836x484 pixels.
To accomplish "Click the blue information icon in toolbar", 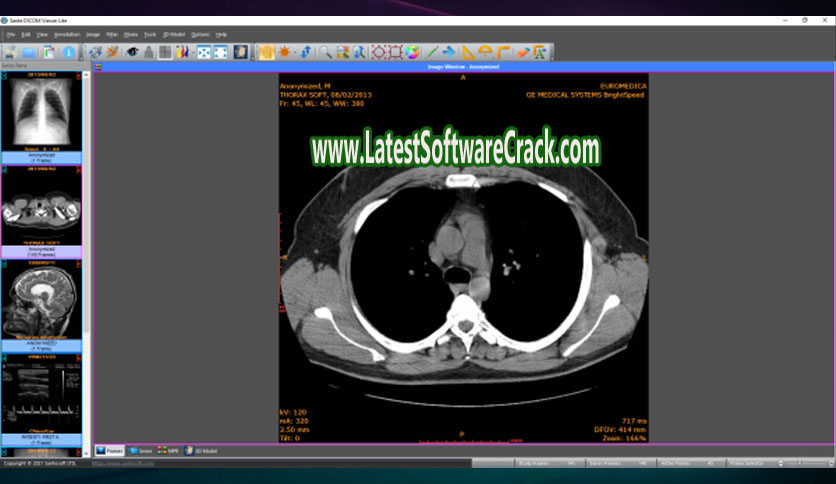I will click(x=69, y=52).
